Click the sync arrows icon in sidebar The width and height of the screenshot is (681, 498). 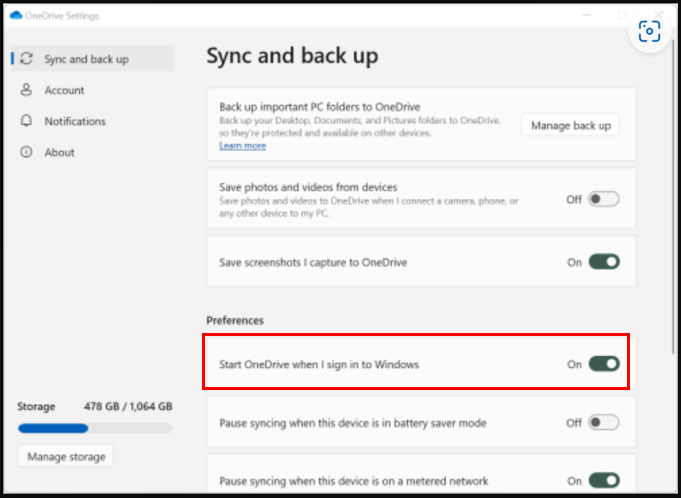pos(26,59)
